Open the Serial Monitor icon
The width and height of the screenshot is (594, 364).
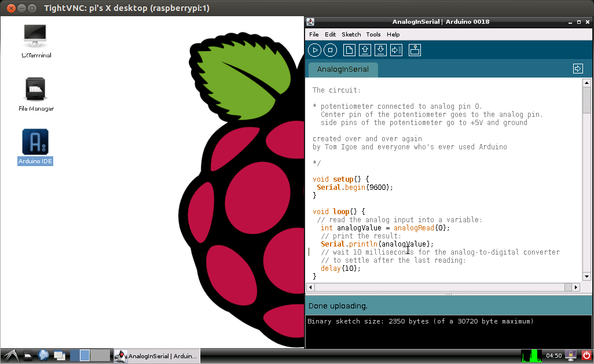[415, 50]
